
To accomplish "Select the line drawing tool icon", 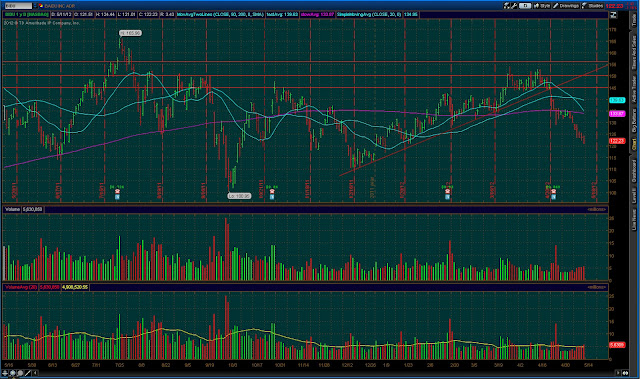I will coord(28,373).
